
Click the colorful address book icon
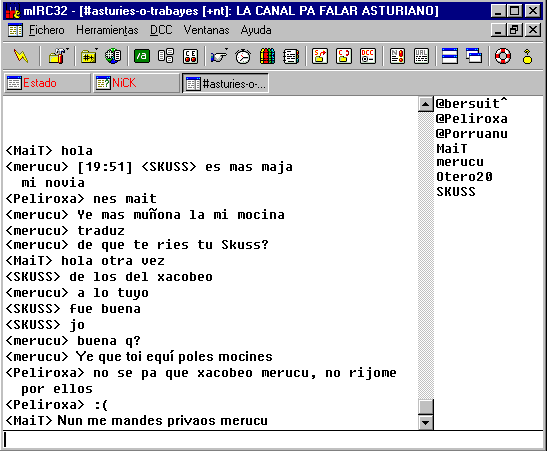click(x=267, y=56)
